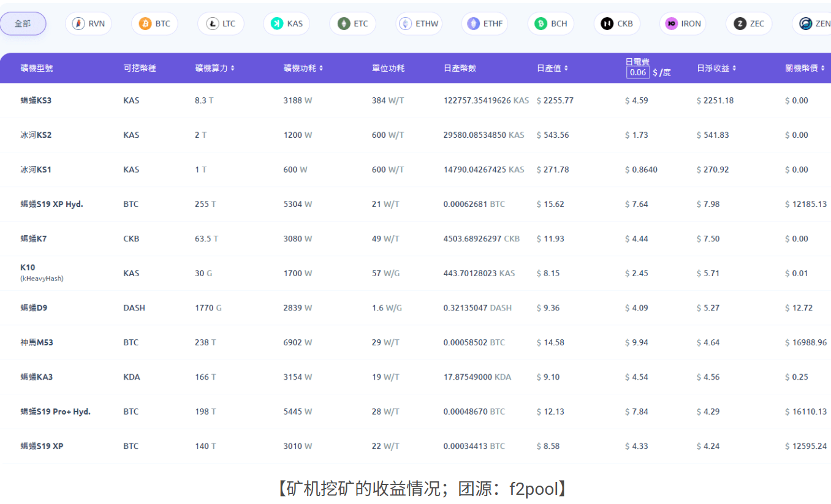Click the DASH coin cell

(x=134, y=308)
